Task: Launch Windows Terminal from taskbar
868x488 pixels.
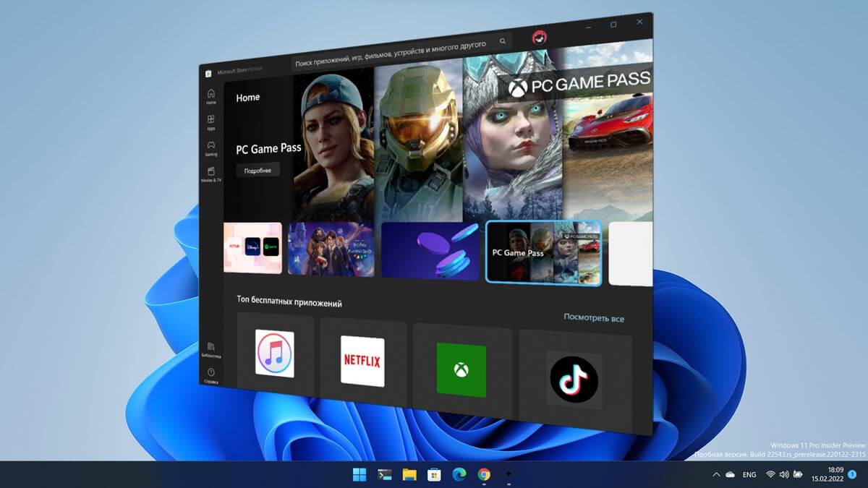Action: tap(385, 474)
